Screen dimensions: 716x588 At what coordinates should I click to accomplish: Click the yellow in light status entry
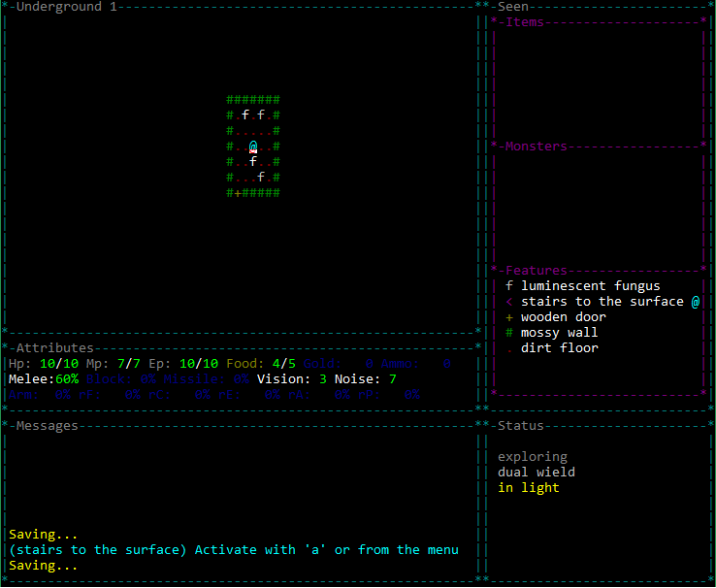[529, 488]
